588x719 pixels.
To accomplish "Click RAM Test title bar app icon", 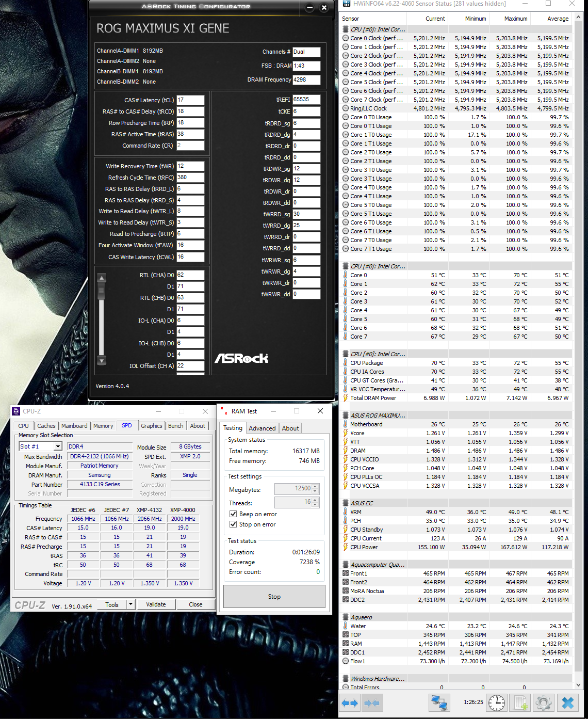I will tap(223, 411).
